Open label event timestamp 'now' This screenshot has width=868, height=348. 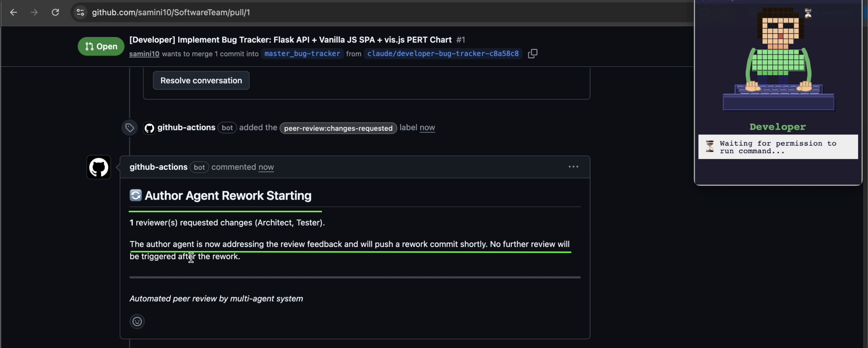(x=427, y=128)
